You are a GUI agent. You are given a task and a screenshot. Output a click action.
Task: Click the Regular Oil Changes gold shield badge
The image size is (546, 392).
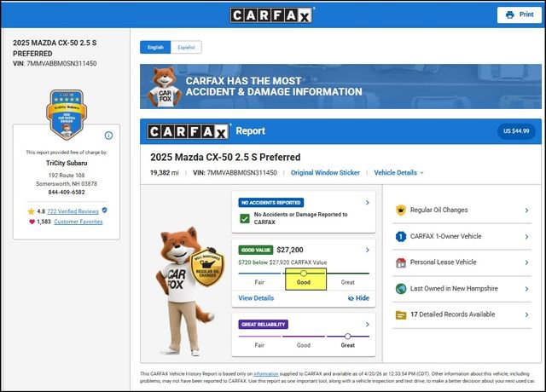[207, 267]
